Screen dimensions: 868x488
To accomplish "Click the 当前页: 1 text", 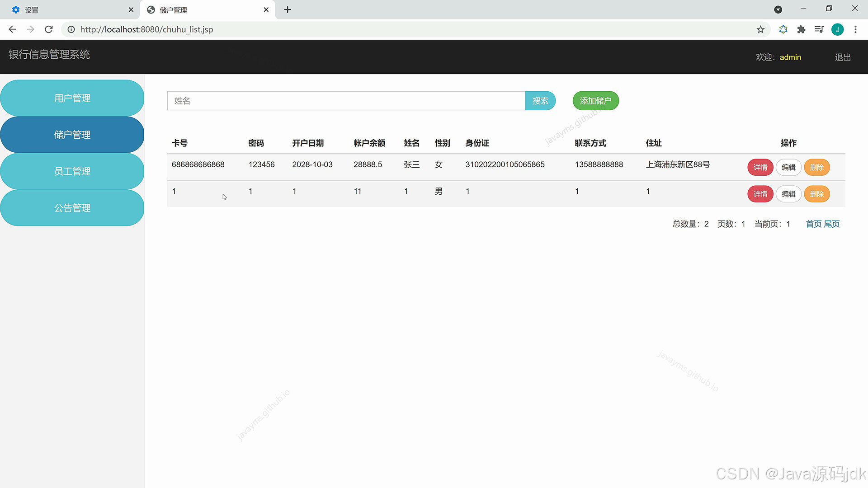I will [772, 224].
